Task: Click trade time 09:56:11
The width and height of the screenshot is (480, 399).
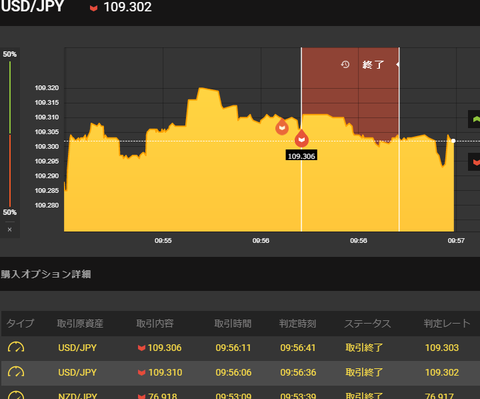Action: tap(233, 348)
